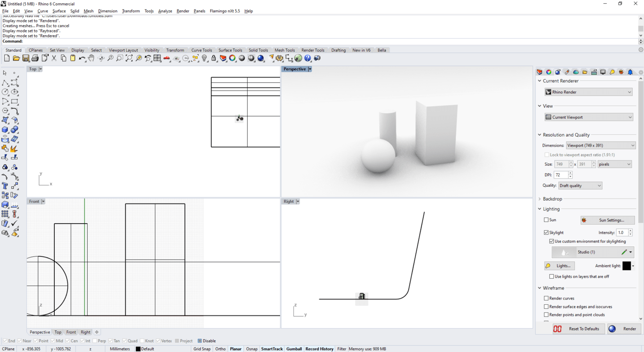Viewport: 644px width, 352px height.
Task: Click the black Ambient light color swatch
Action: pos(626,266)
